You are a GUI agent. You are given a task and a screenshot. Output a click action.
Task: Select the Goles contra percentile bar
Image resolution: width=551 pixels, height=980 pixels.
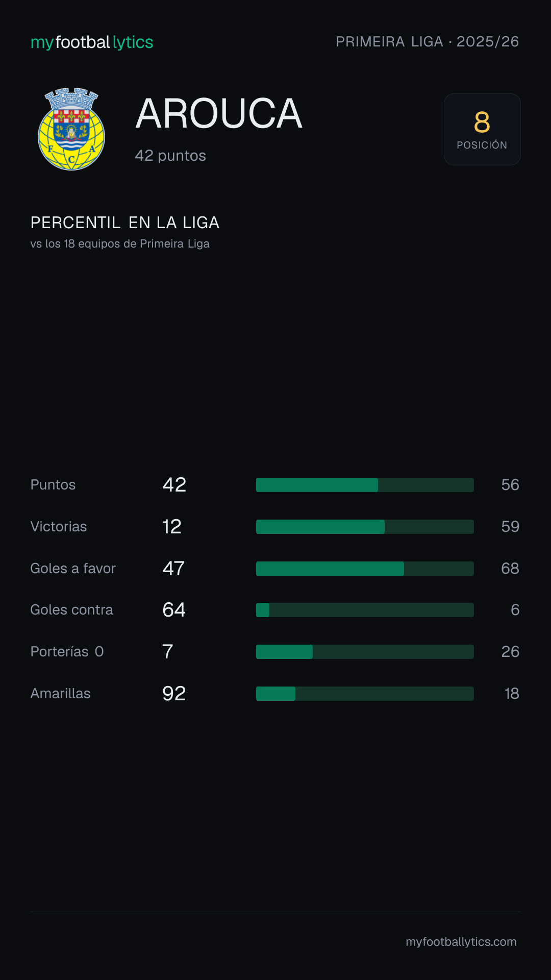pyautogui.click(x=365, y=610)
